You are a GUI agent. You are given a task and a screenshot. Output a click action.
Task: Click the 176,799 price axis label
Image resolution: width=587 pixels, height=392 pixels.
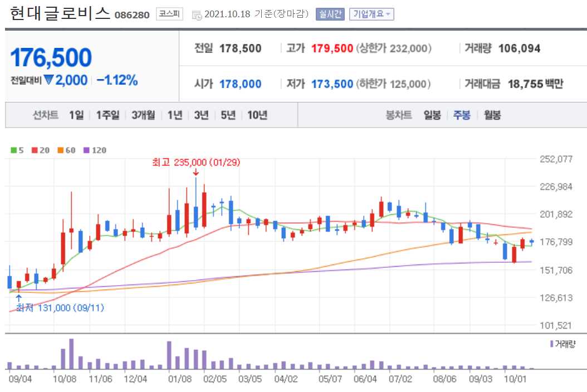[556, 242]
